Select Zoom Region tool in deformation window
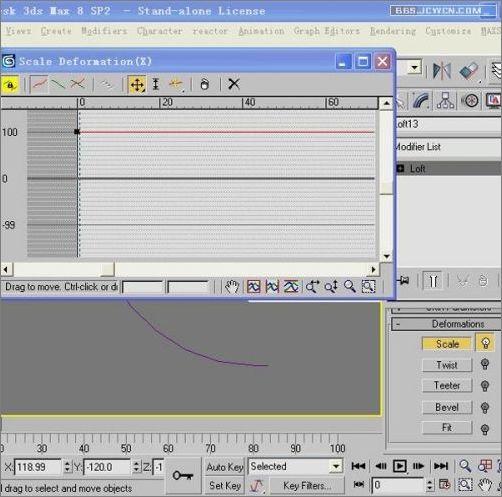The image size is (502, 497). coord(368,287)
